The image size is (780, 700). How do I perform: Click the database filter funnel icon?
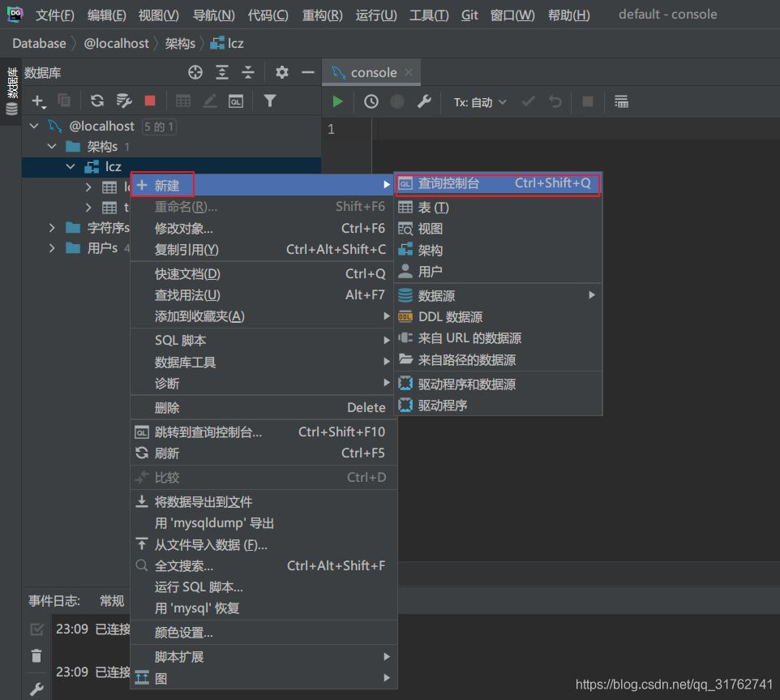[270, 101]
